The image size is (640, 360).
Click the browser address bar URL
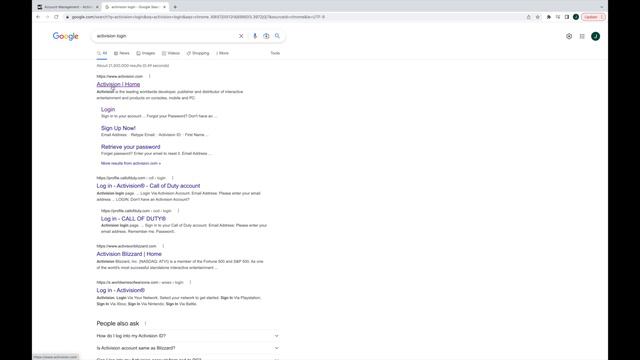pyautogui.click(x=198, y=17)
